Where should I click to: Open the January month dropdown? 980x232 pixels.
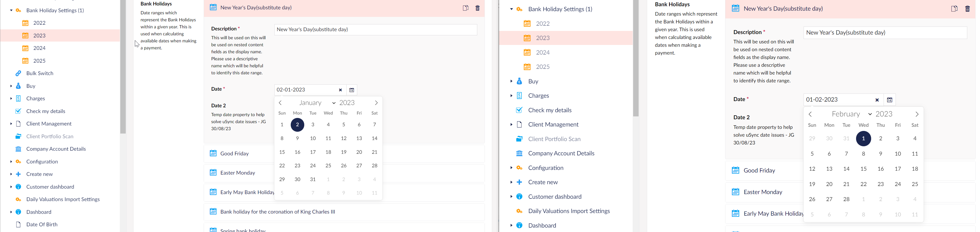(x=317, y=103)
